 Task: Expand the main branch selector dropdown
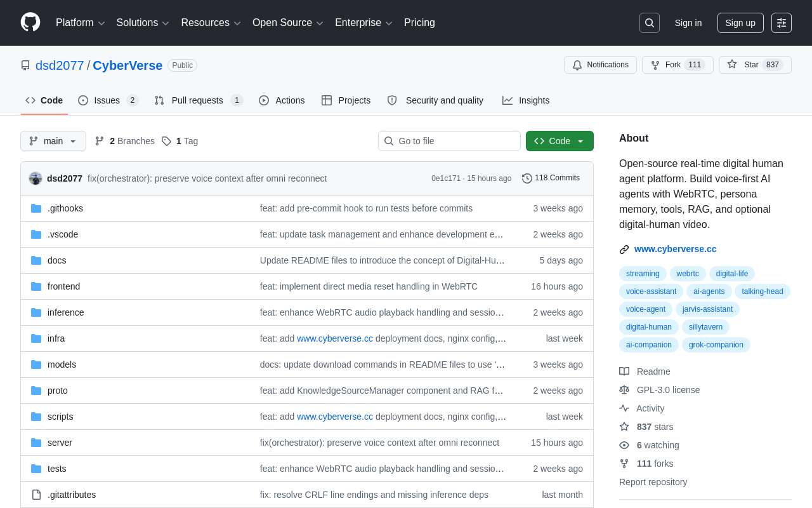(x=53, y=141)
